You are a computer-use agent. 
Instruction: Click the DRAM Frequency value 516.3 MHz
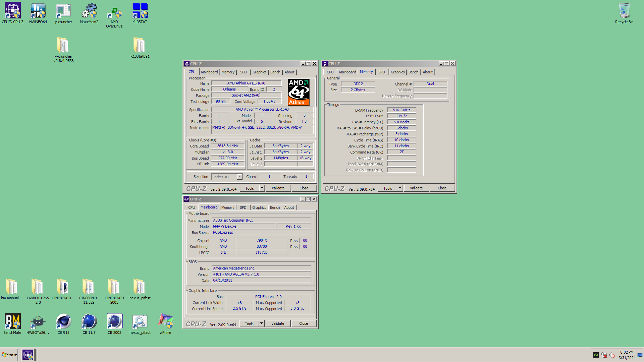pos(401,110)
